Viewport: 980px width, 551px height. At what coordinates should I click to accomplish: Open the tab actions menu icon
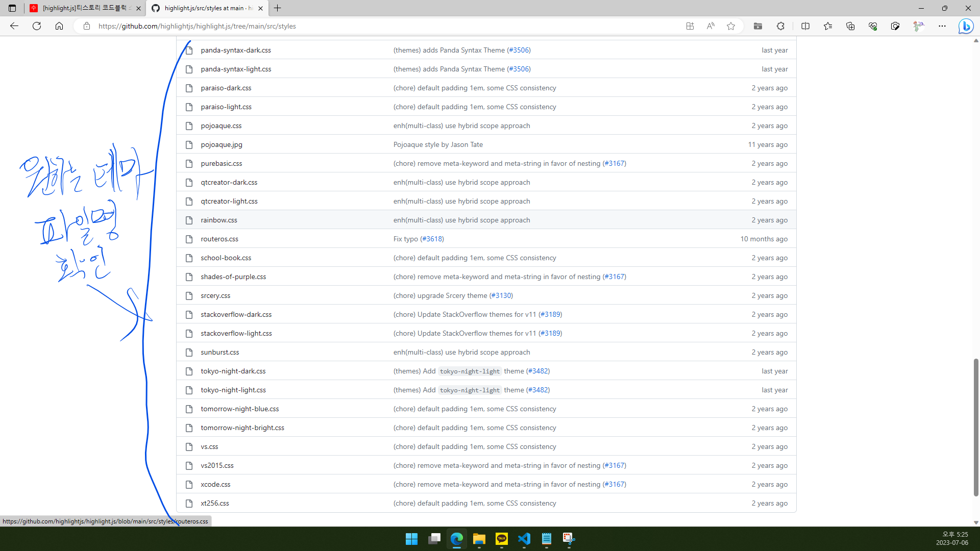tap(12, 8)
